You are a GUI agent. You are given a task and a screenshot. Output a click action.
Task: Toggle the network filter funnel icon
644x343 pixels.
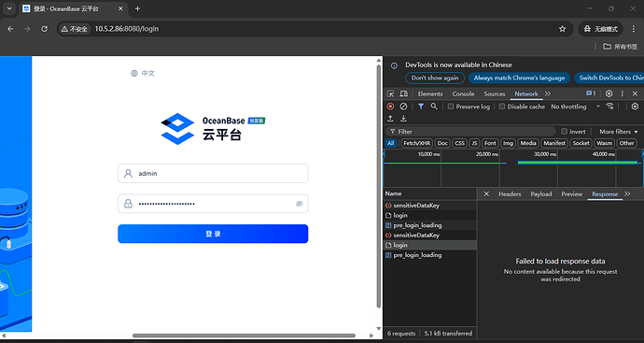pos(421,107)
